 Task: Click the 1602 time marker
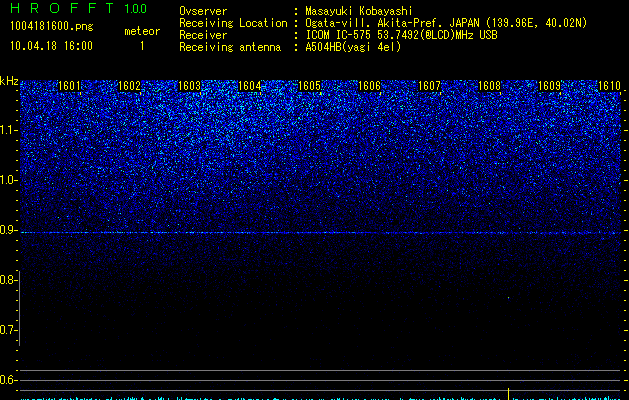coord(129,86)
